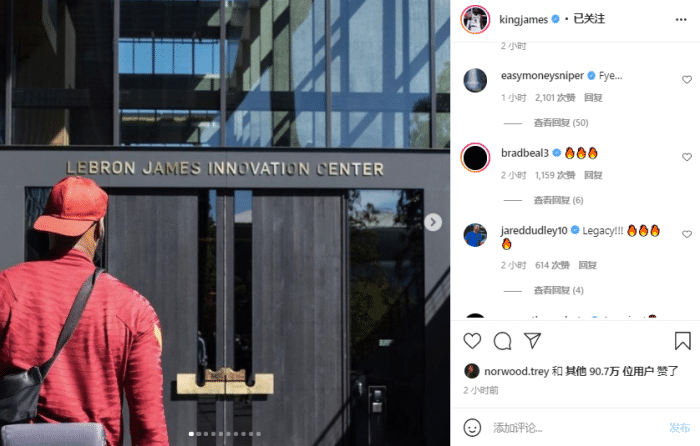Click the add comment text field

pos(576,428)
